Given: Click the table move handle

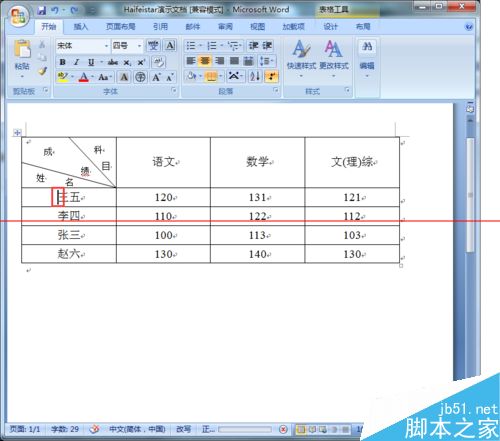Looking at the screenshot, I should [x=17, y=133].
